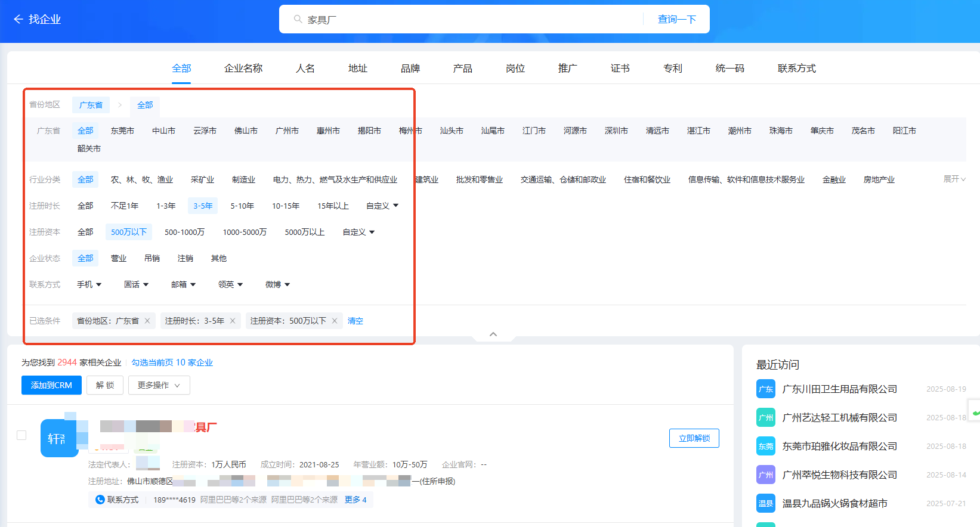980x527 pixels.
Task: Switch to the 专利 tab
Action: click(x=672, y=69)
